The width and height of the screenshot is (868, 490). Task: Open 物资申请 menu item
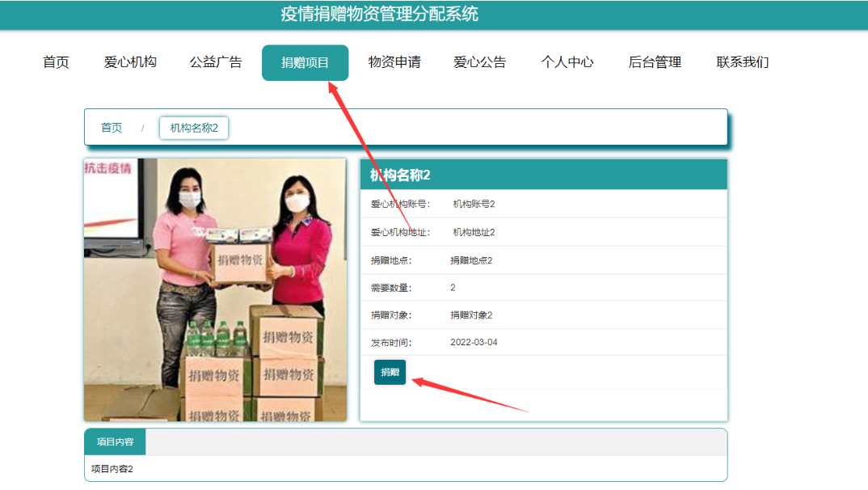[x=394, y=62]
